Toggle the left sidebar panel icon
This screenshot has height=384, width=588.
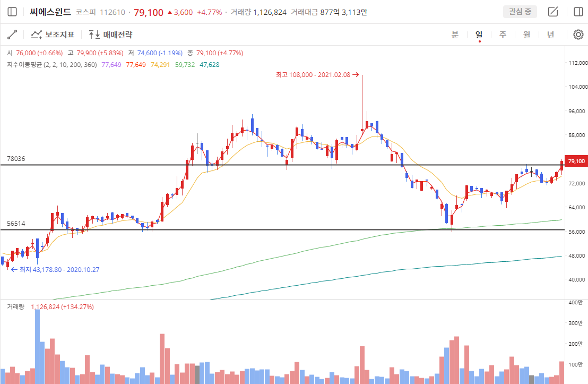pos(12,12)
